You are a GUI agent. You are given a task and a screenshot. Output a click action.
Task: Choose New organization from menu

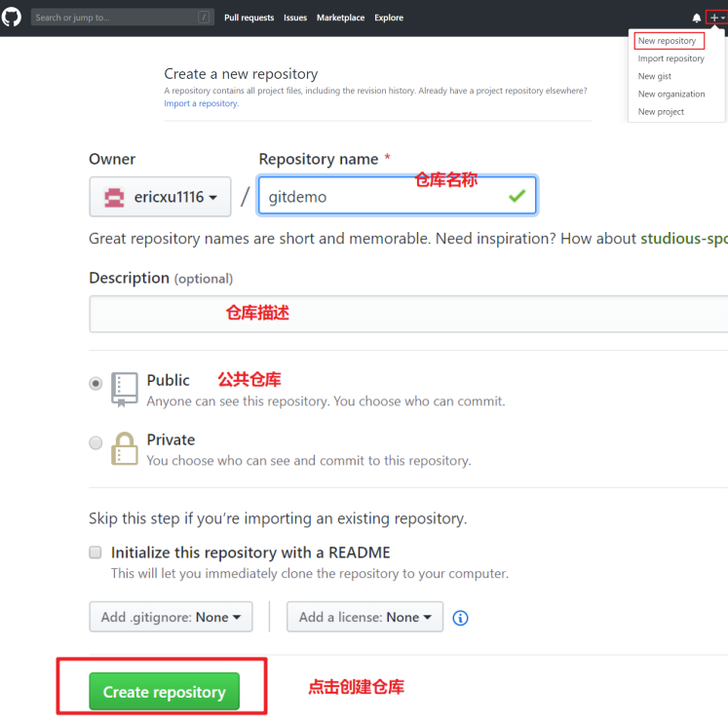(x=671, y=94)
